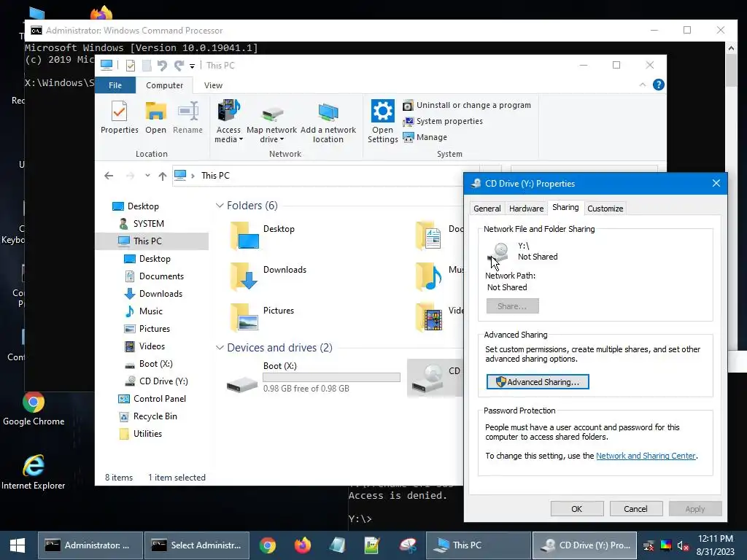
Task: Close CD Drive Properties dialog
Action: coord(716,183)
